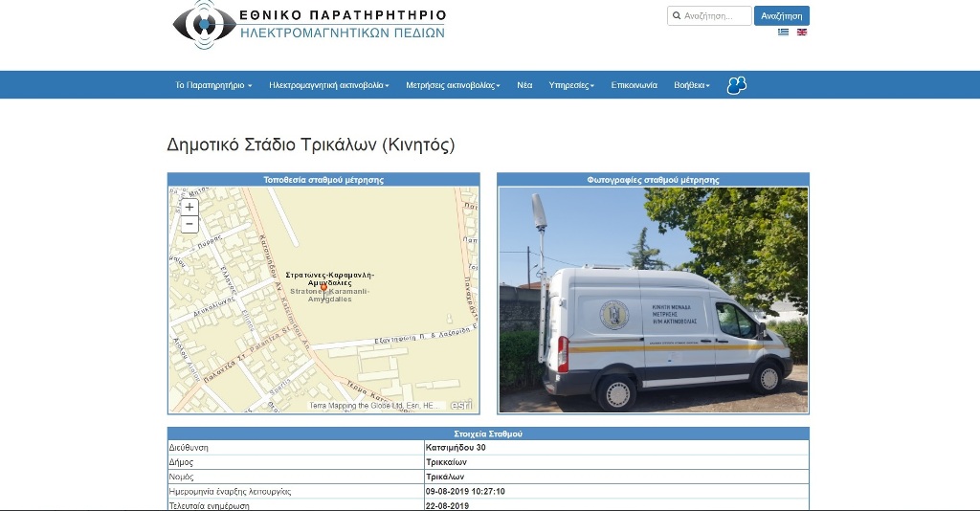
Task: Select last update value 22-08-2019
Action: pos(447,506)
